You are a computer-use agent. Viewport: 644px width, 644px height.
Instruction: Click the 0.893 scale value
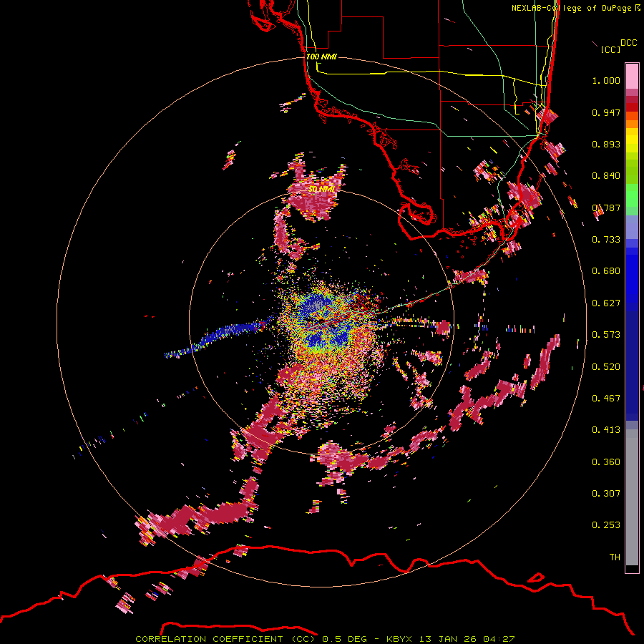pyautogui.click(x=606, y=144)
